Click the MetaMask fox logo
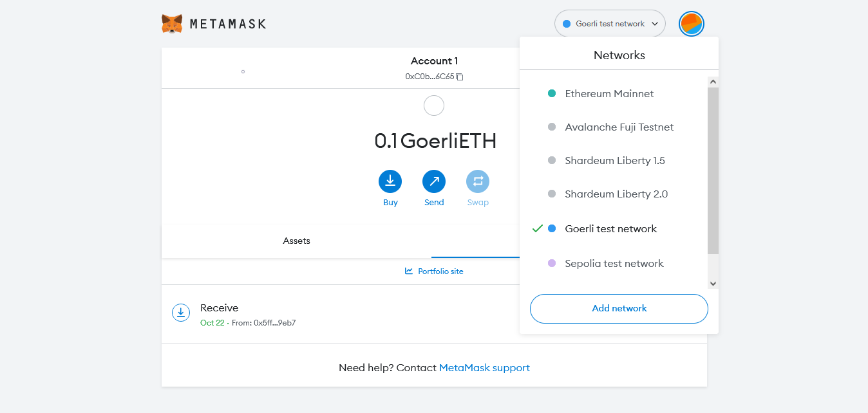 [172, 24]
